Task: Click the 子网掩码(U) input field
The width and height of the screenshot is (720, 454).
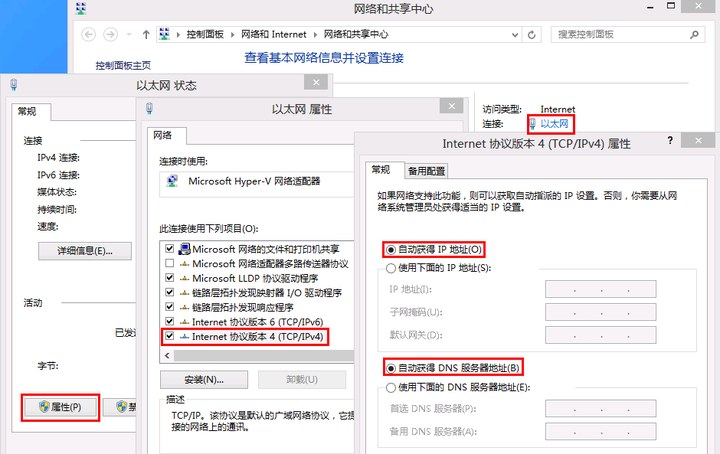Action: tap(601, 312)
